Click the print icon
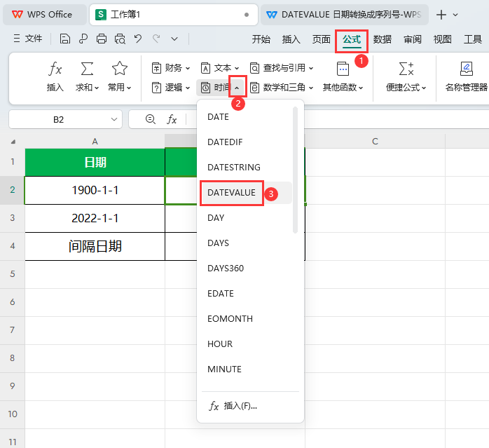Screen dimensions: 489x448 click(x=102, y=39)
